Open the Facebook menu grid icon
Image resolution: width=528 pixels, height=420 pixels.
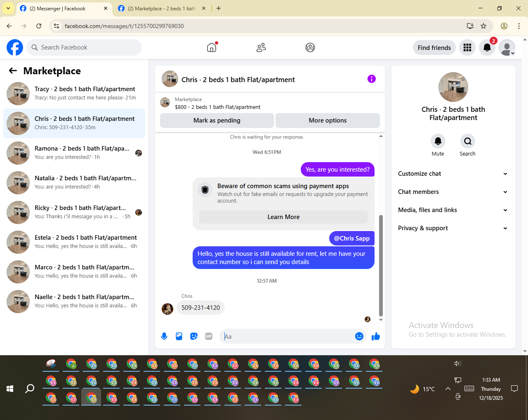[x=467, y=47]
